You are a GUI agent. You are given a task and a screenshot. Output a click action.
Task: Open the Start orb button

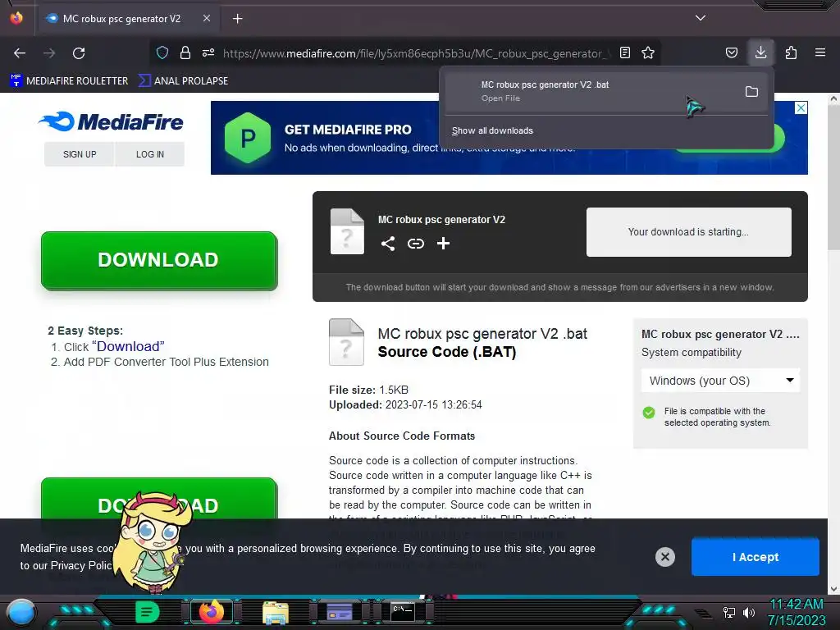click(21, 613)
